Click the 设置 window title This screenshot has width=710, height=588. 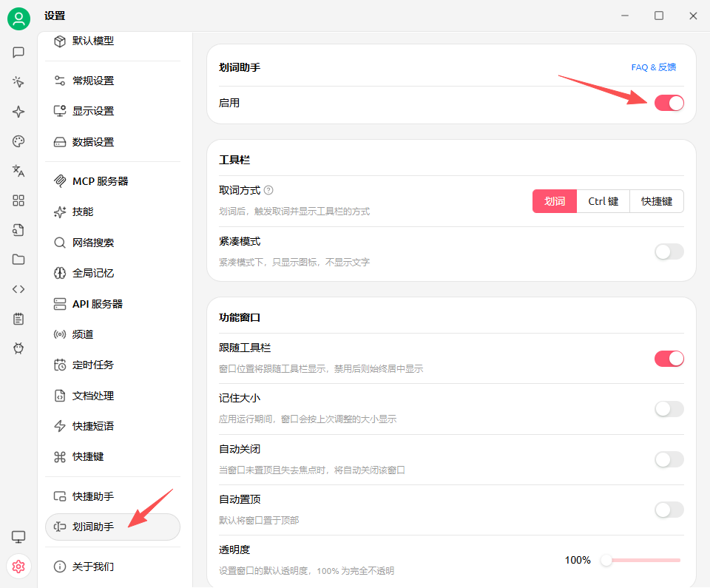point(55,16)
